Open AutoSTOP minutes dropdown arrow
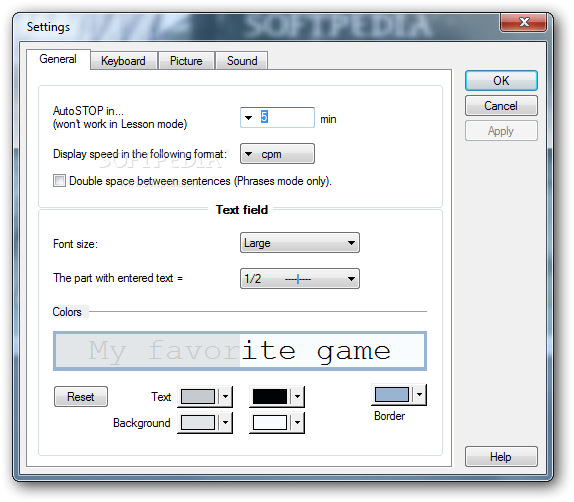Screen dimensions: 574x502 point(249,118)
